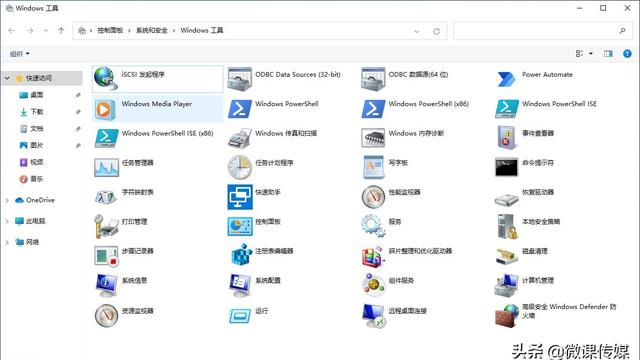640x360 pixels.
Task: Open 恢复驱动器 drive icon
Action: point(507,200)
